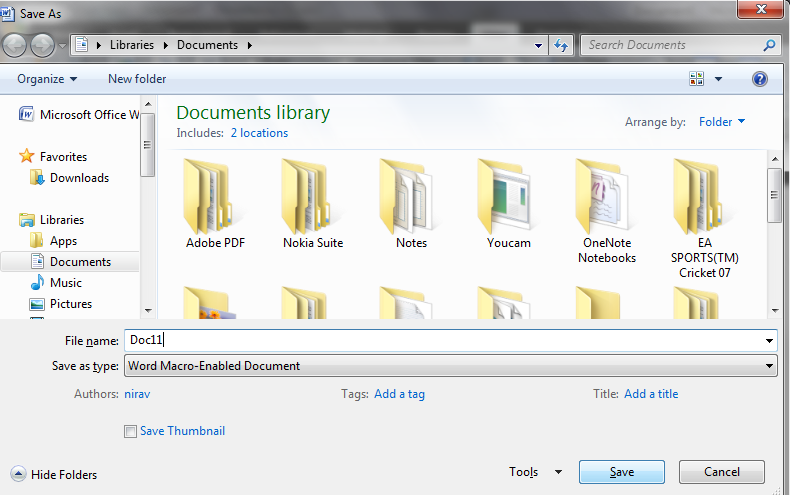
Task: Click the author name nirav
Action: tap(137, 394)
